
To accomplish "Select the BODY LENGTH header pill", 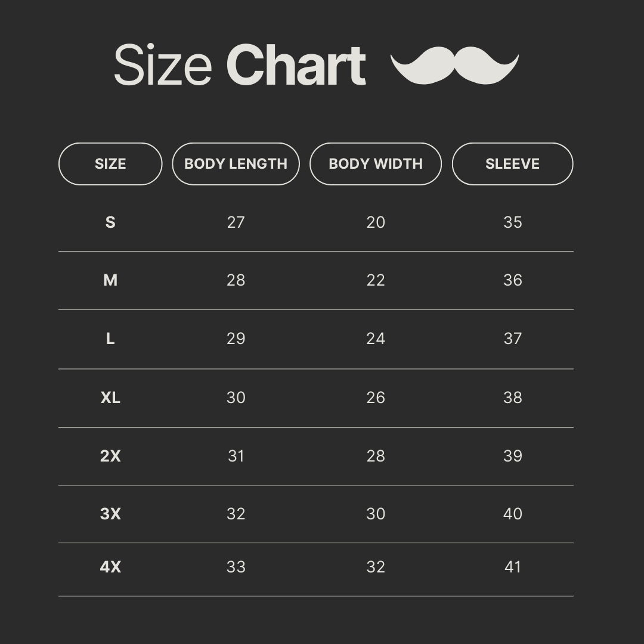I will point(236,164).
